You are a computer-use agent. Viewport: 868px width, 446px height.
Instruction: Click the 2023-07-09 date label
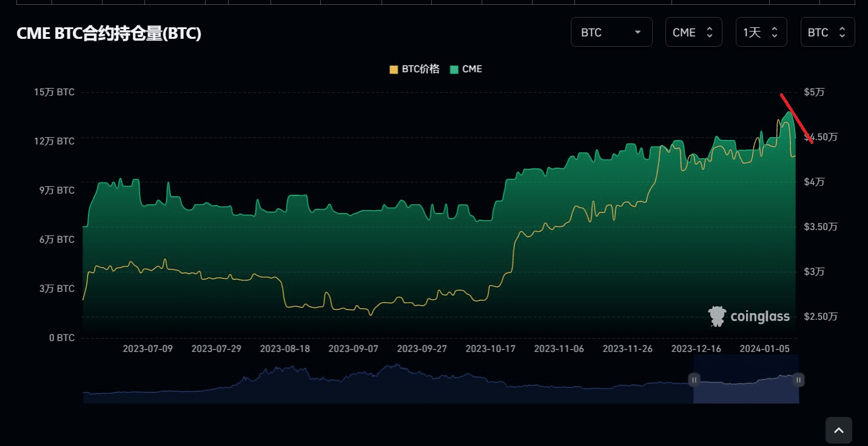[x=148, y=349]
